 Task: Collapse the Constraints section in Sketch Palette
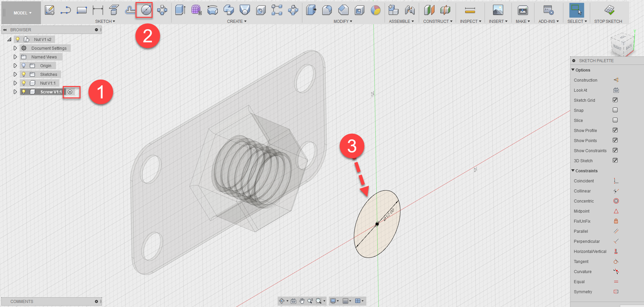(x=573, y=171)
